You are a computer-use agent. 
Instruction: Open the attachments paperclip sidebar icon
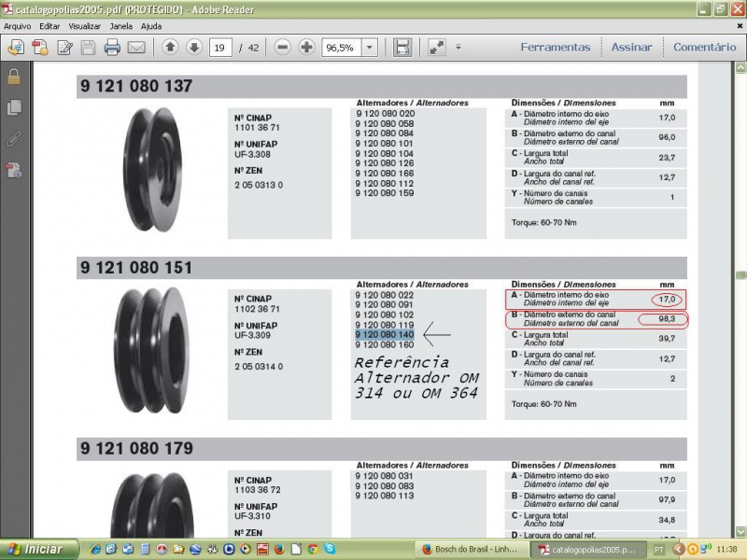click(x=14, y=139)
